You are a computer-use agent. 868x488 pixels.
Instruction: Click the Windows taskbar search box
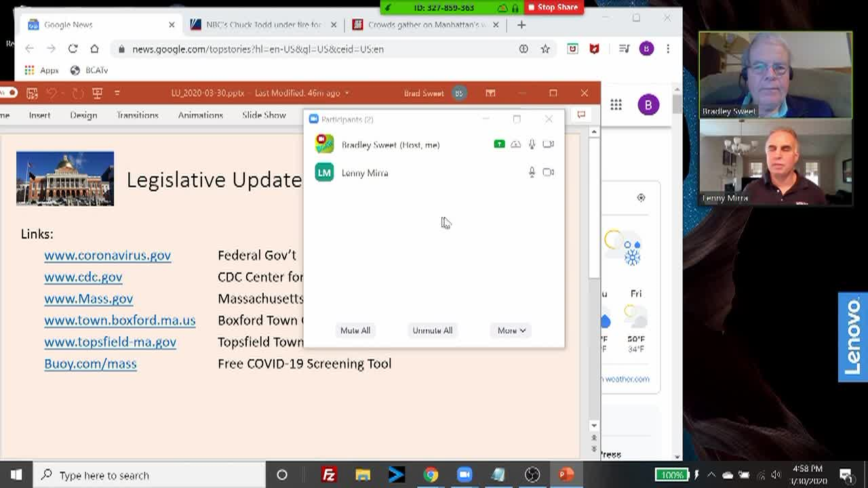point(149,475)
